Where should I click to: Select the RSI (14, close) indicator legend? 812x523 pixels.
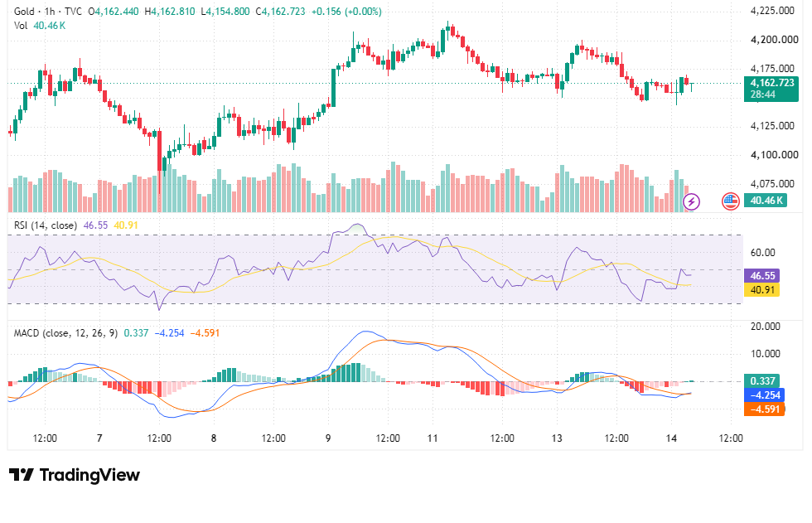pos(46,225)
